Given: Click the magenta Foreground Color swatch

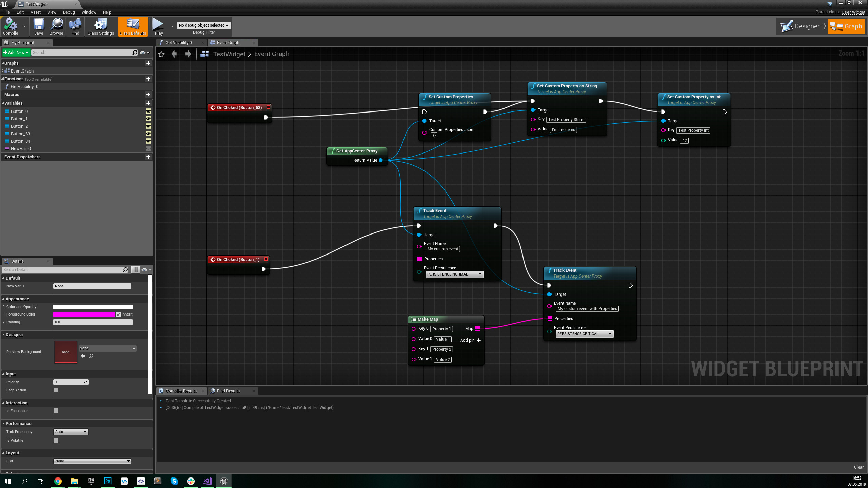Looking at the screenshot, I should [x=84, y=314].
